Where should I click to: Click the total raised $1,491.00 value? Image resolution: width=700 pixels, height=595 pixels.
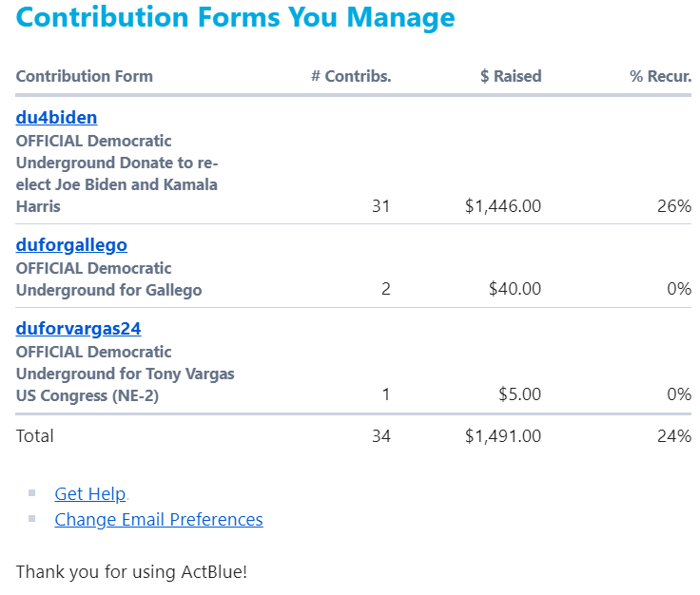[x=503, y=435]
